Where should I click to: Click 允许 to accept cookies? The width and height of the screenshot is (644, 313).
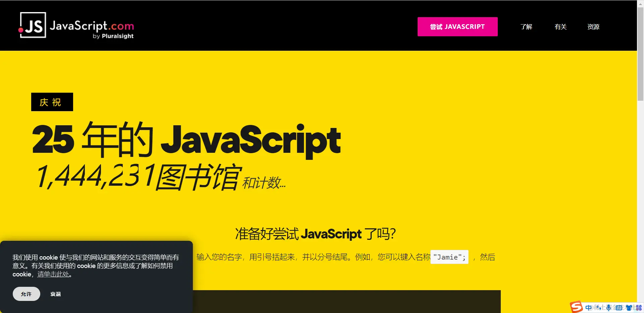(x=26, y=294)
